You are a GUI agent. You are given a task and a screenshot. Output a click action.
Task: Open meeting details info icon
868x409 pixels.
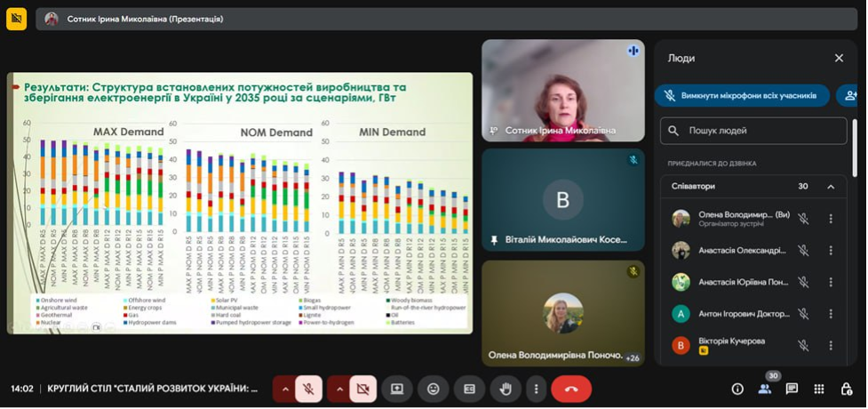[x=737, y=389]
